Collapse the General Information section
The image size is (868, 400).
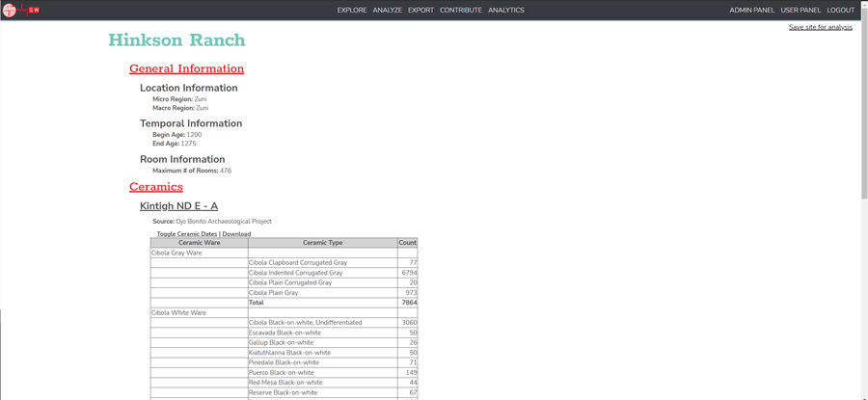tap(186, 68)
